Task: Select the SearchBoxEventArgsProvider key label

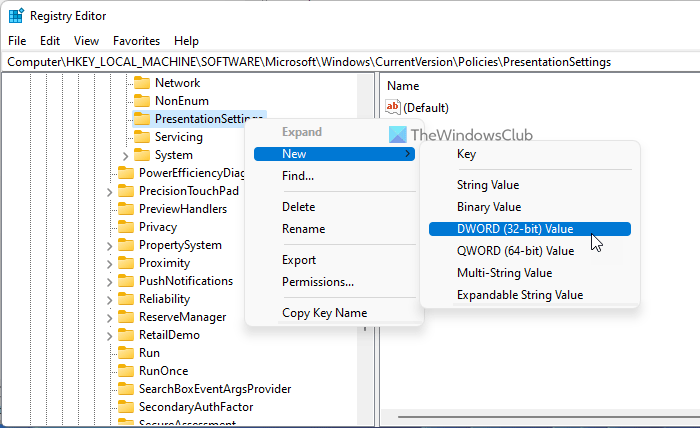Action: click(x=215, y=389)
